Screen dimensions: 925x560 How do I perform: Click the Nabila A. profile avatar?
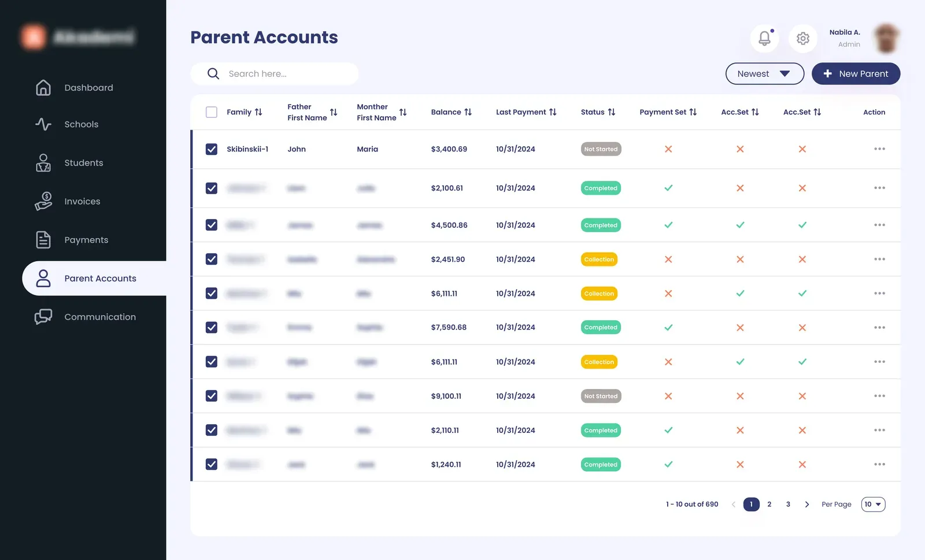[886, 38]
